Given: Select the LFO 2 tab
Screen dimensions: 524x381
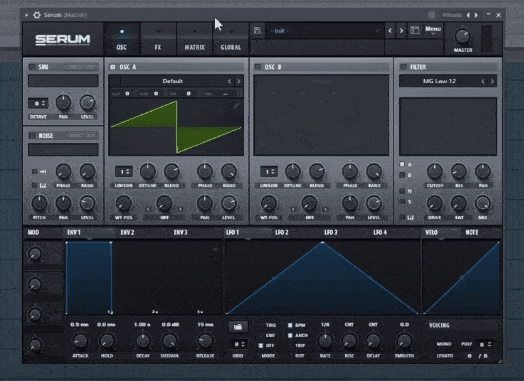Looking at the screenshot, I should 282,232.
